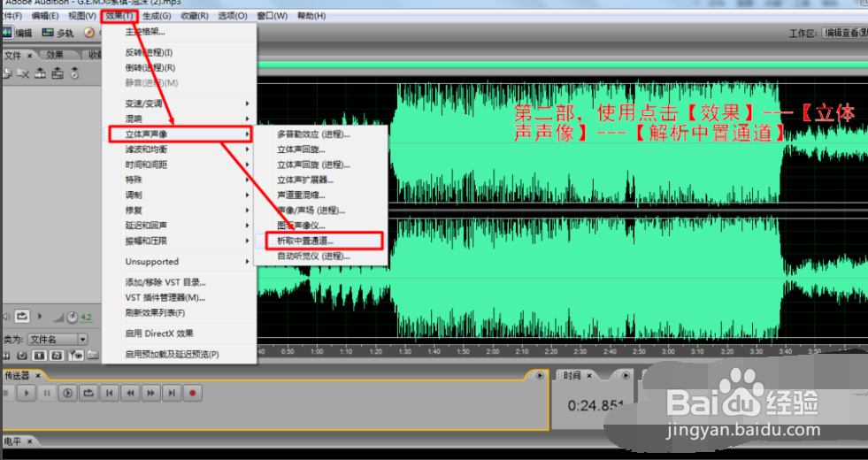Toggle loop preview in the file panel
868x460 pixels.
click(x=21, y=316)
